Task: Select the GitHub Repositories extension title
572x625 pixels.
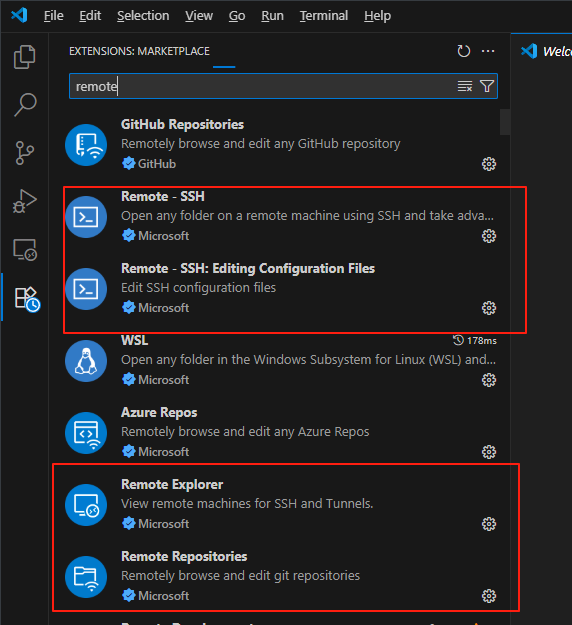Action: 182,124
